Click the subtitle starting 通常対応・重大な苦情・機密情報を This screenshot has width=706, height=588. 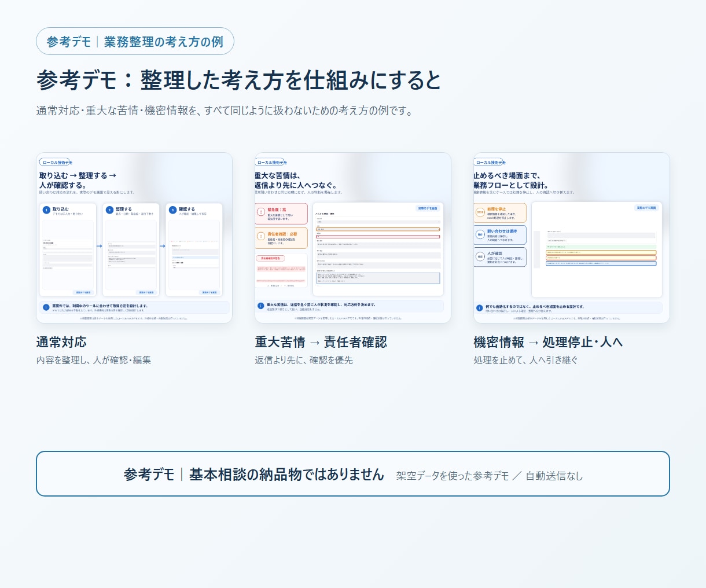tap(226, 111)
